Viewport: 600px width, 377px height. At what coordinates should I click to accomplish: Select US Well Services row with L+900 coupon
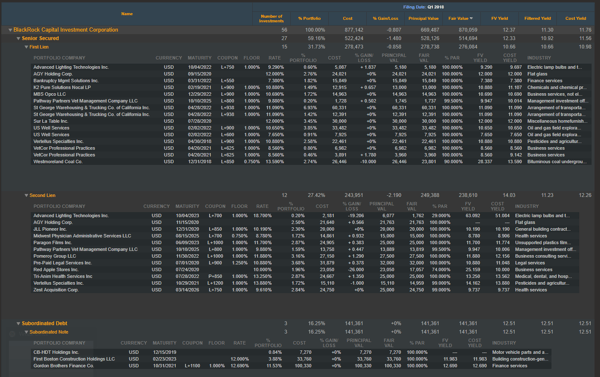click(311, 128)
